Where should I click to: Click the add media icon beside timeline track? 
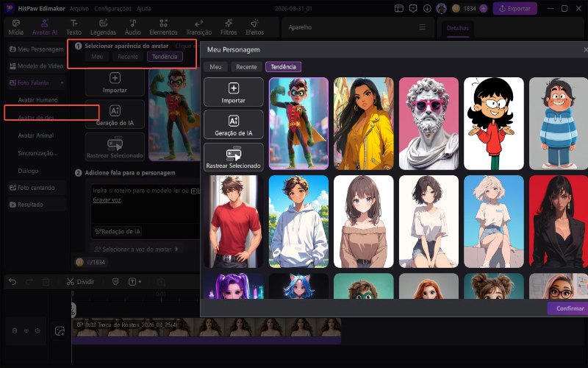click(60, 330)
